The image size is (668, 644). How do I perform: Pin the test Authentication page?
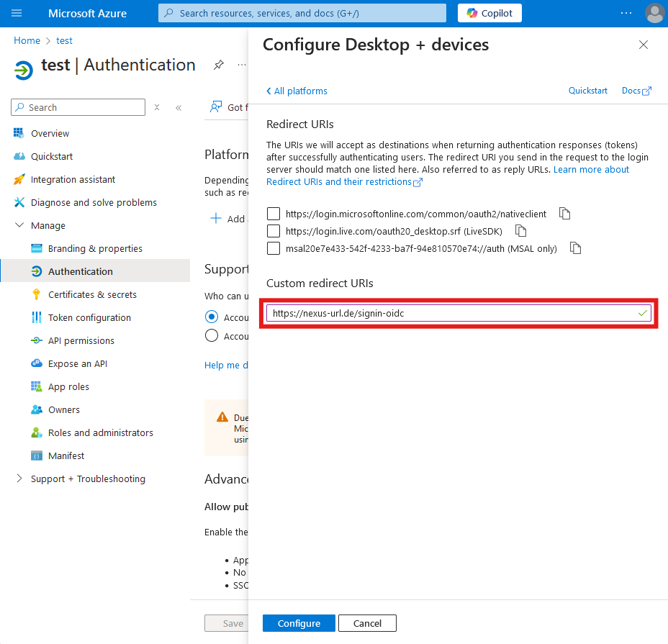pos(218,65)
